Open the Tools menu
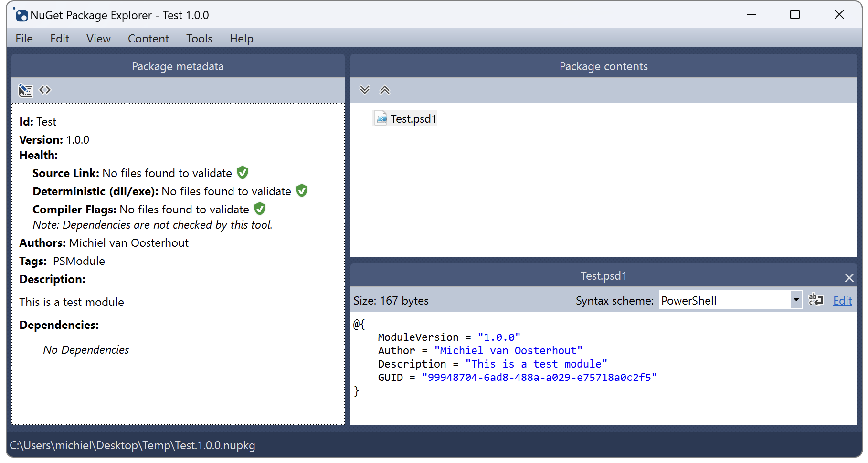The height and width of the screenshot is (463, 868). pyautogui.click(x=199, y=39)
